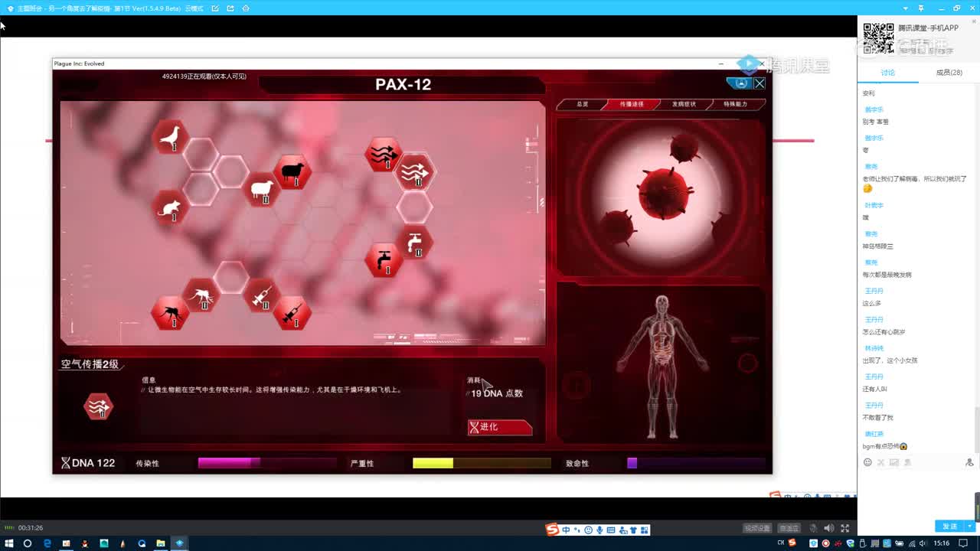Select the Bird 1 transmission hexagon

coord(170,138)
